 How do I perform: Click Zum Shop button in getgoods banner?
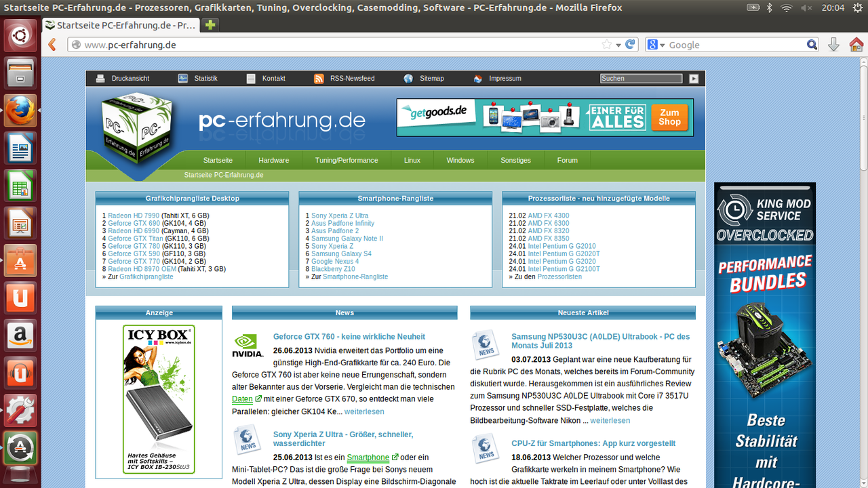pyautogui.click(x=669, y=117)
